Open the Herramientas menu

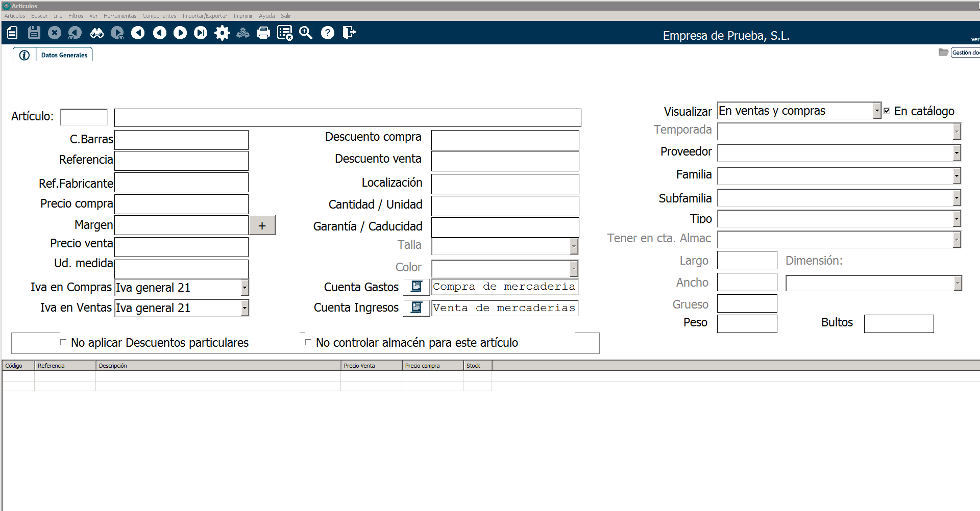120,16
